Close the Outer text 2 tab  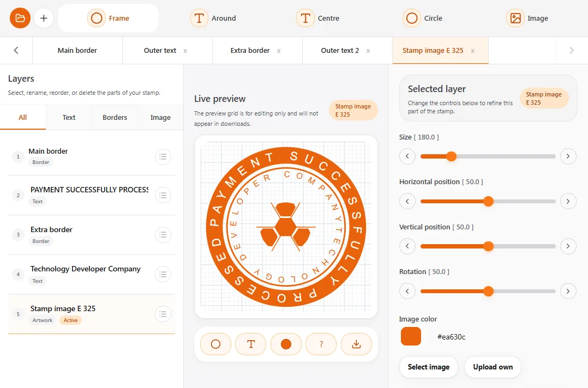pyautogui.click(x=368, y=51)
